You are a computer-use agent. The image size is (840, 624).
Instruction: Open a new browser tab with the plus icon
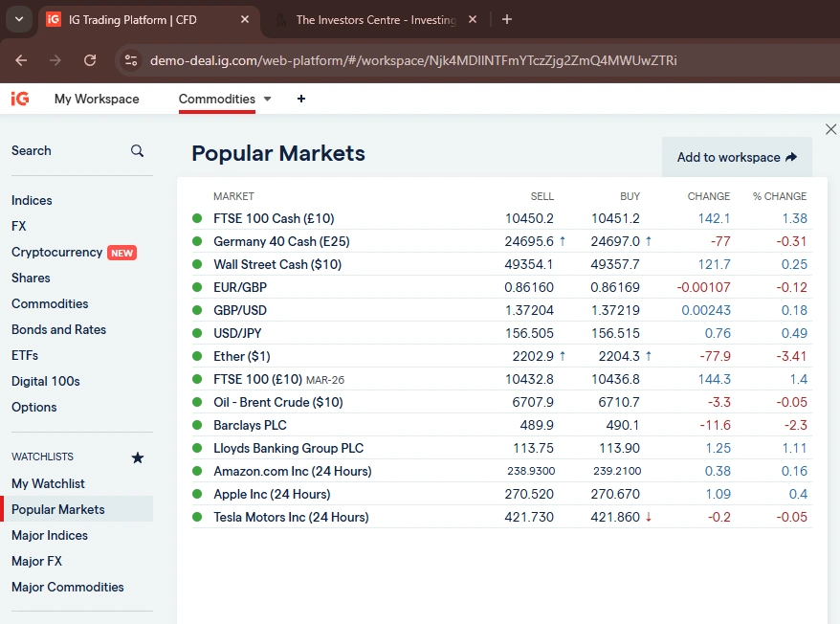[506, 19]
